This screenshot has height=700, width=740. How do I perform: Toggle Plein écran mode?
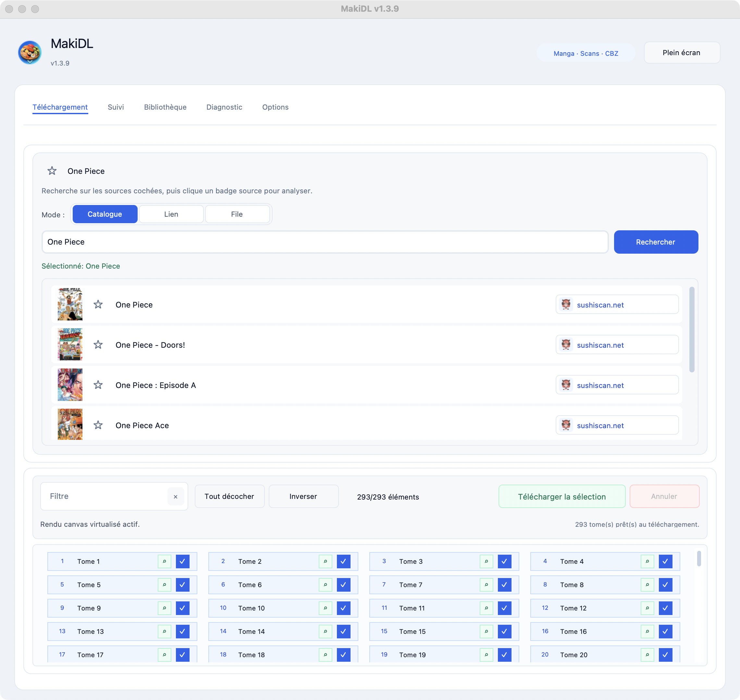(682, 53)
